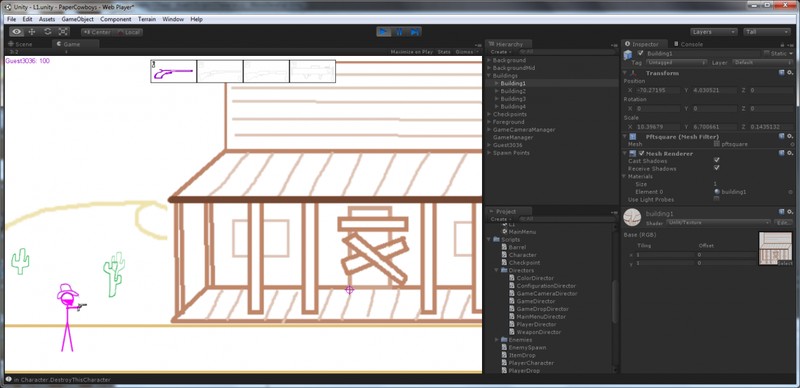
Task: Expand Building2 in the Hierarchy
Action: pos(496,91)
